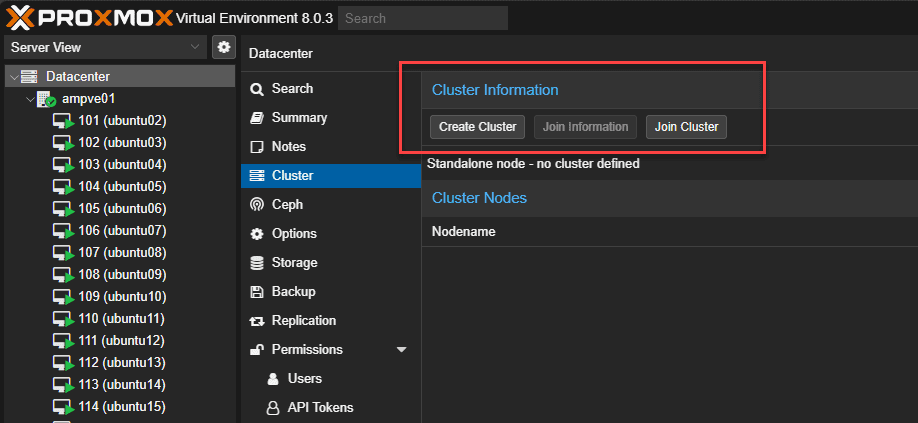This screenshot has height=423, width=918.
Task: Click the Proxmox logo
Action: 90,18
